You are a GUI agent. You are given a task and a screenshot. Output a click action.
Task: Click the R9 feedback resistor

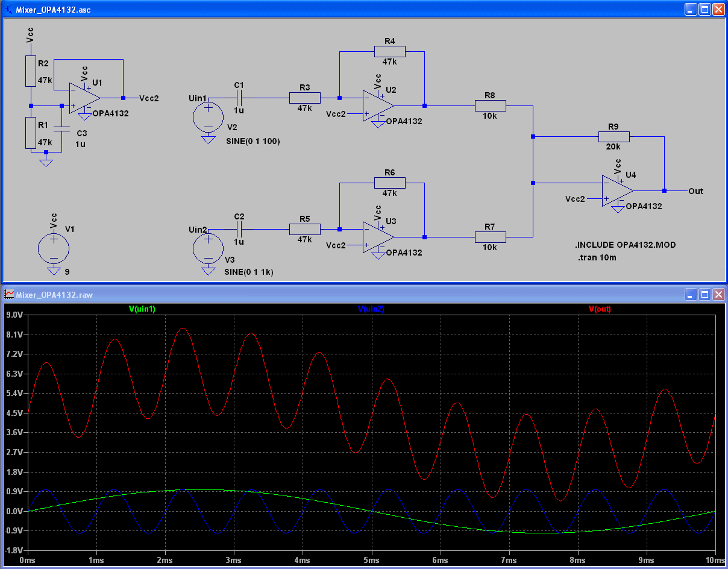pyautogui.click(x=613, y=137)
